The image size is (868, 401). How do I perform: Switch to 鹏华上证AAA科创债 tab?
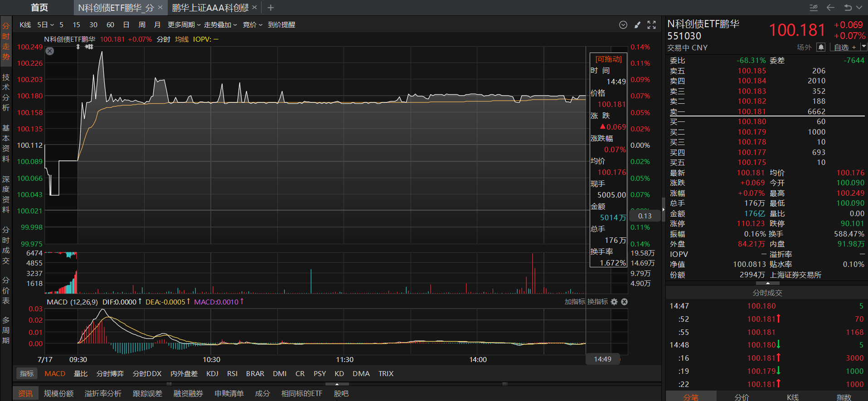coord(210,8)
